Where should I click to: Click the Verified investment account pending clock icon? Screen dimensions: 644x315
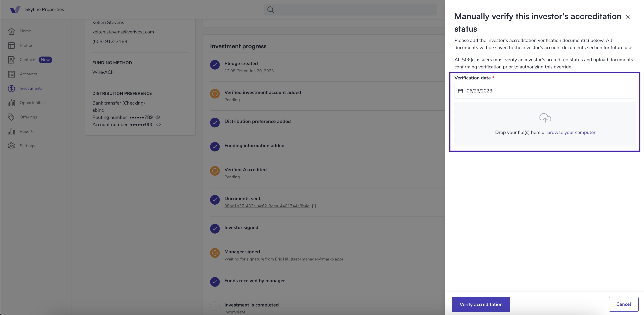(x=215, y=94)
